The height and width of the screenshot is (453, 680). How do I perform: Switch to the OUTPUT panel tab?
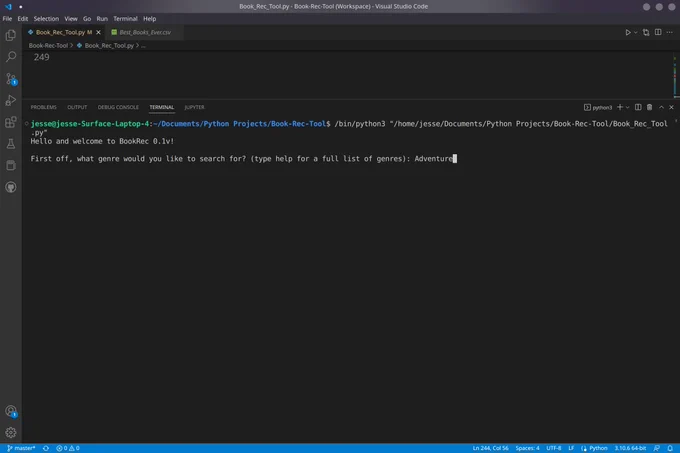click(77, 108)
